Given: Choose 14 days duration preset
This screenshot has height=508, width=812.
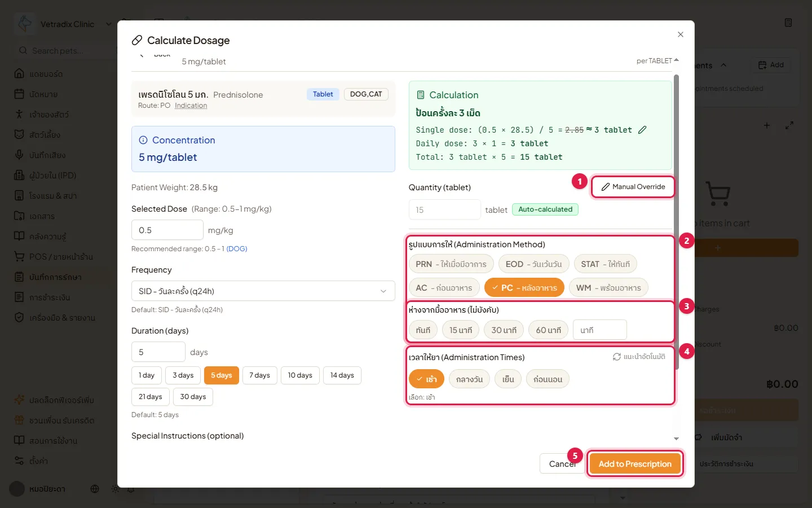Looking at the screenshot, I should pos(342,375).
